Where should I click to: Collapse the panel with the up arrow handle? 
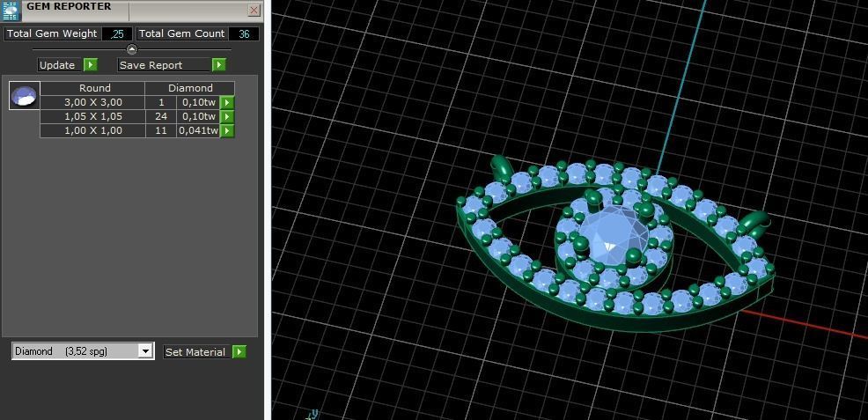pyautogui.click(x=132, y=49)
